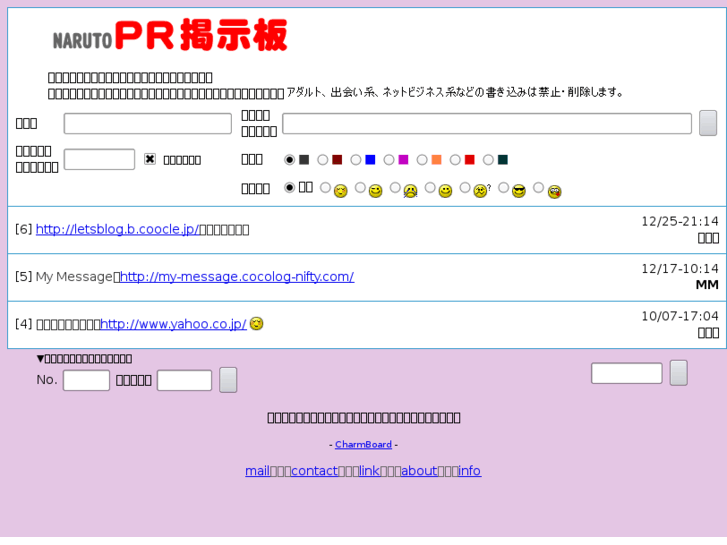Choose the magenta text color radio
The height and width of the screenshot is (545, 727).
[x=389, y=160]
